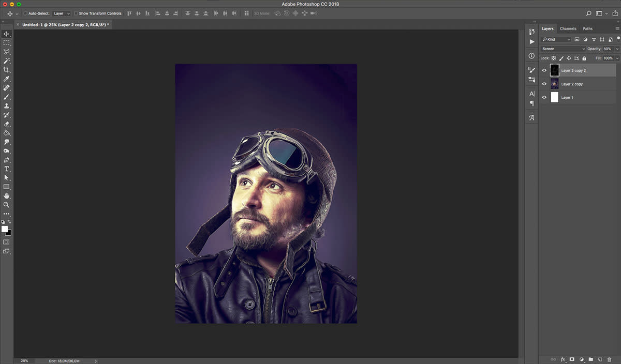Add layer mask using bottom panel icon
The image size is (621, 364).
click(572, 359)
